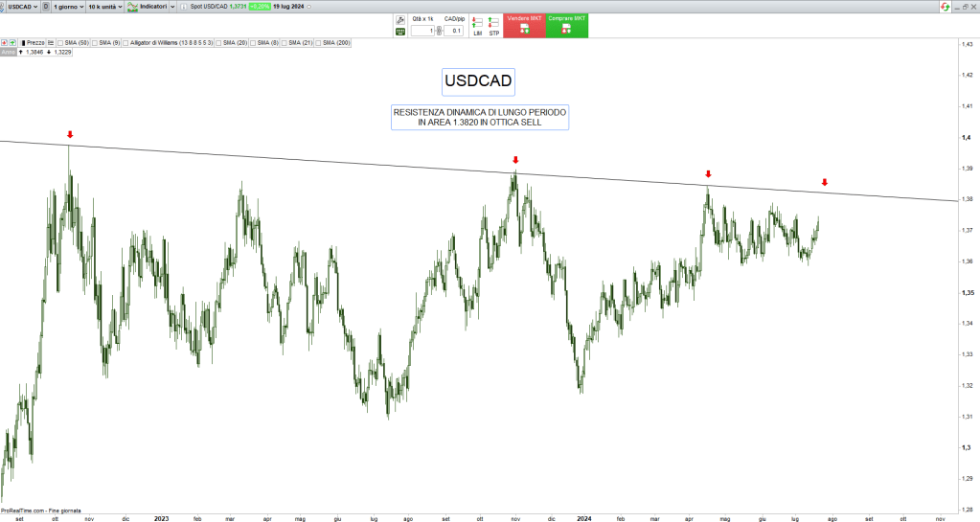Viewport: 980px width, 522px height.
Task: Enable the SMA (8) checkbox
Action: (253, 43)
